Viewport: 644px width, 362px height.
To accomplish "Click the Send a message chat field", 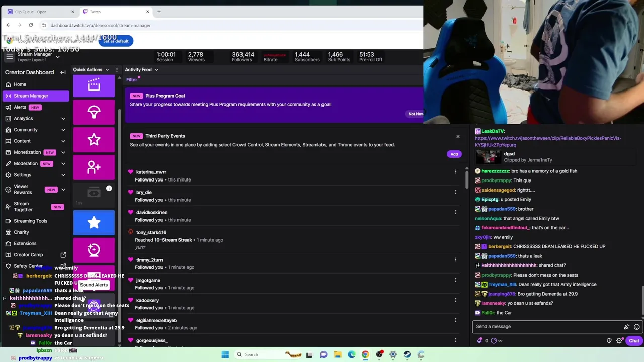I will point(547,327).
